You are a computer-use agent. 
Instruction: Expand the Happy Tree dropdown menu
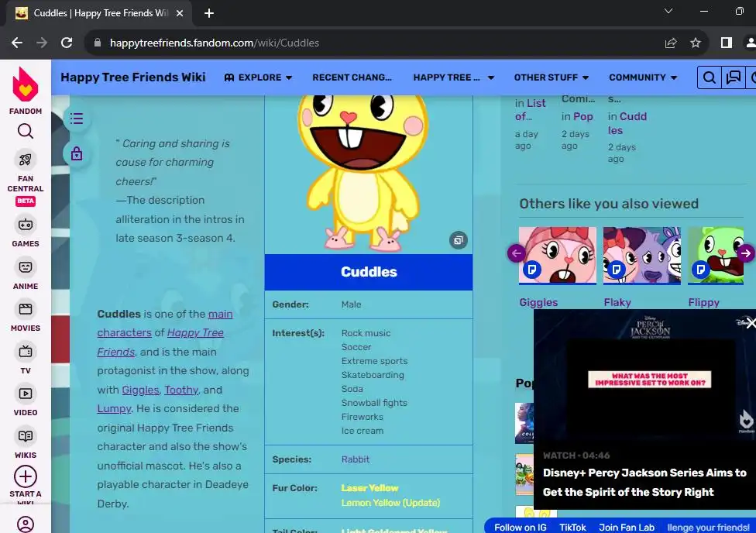453,77
